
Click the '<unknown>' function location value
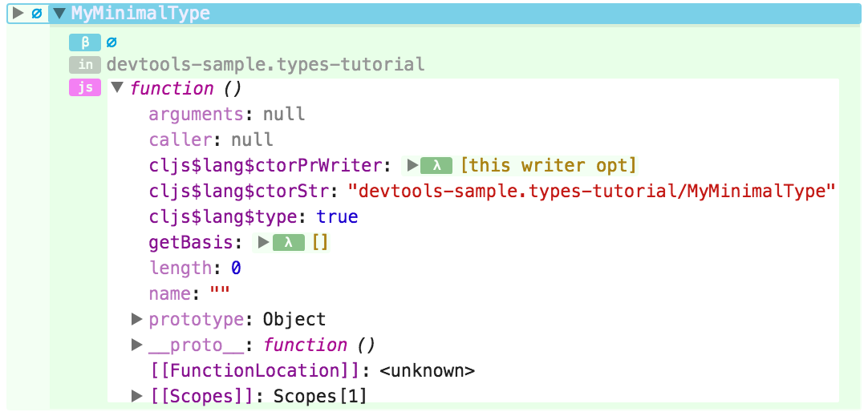pyautogui.click(x=428, y=370)
